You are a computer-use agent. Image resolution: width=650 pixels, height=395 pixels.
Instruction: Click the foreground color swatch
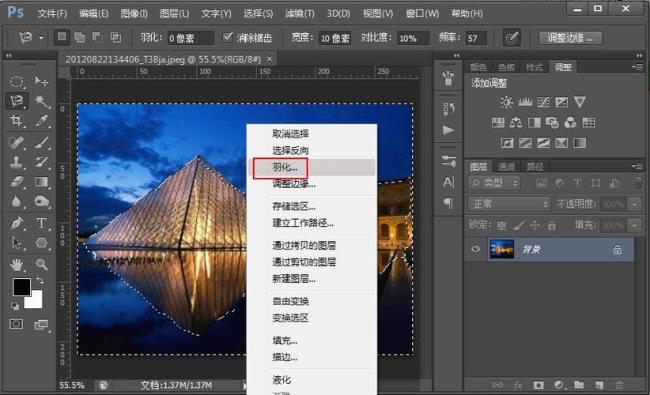click(x=22, y=286)
